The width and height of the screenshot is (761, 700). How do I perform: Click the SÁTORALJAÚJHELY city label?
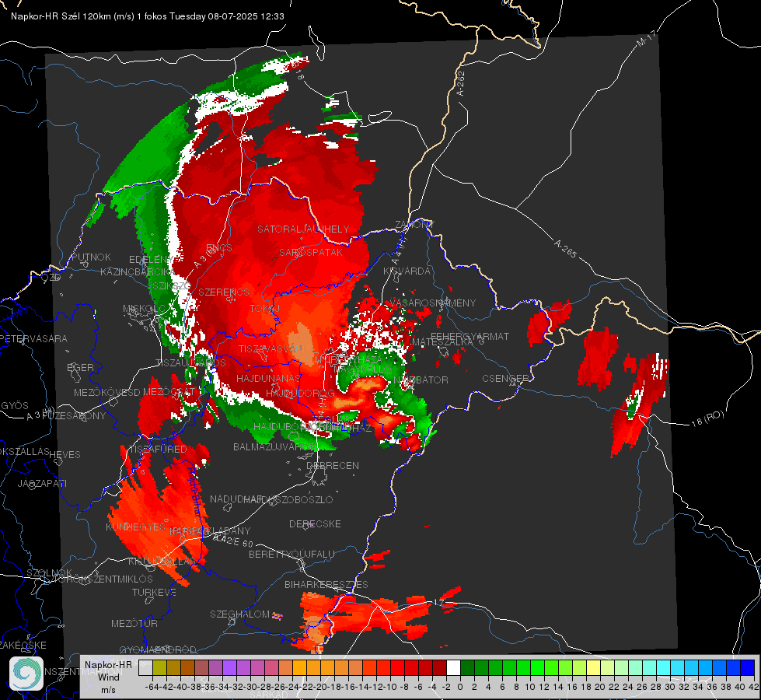(303, 229)
